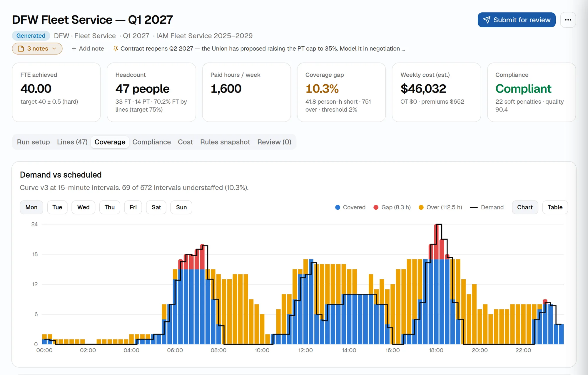The width and height of the screenshot is (588, 375).
Task: Select Fri day filter
Action: click(133, 207)
